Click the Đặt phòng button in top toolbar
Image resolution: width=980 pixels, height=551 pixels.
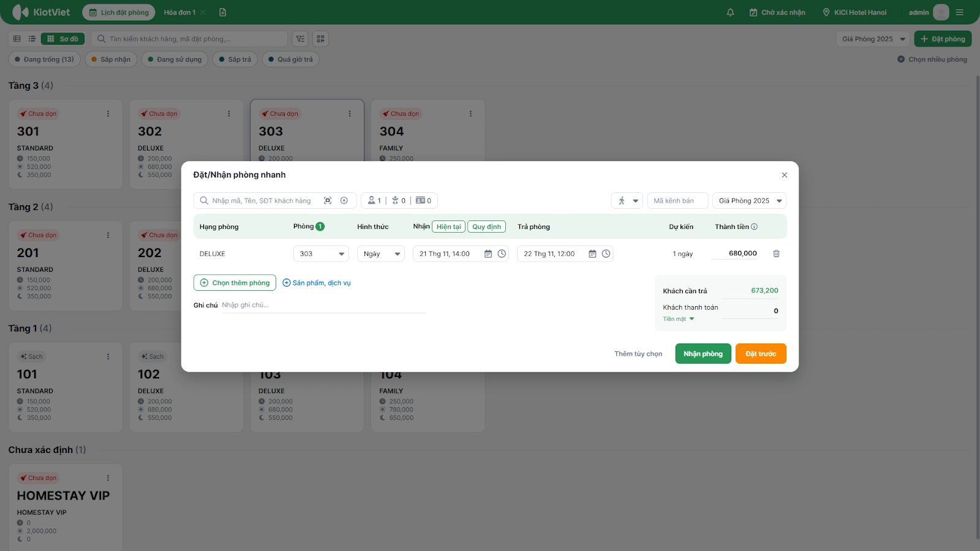click(943, 39)
